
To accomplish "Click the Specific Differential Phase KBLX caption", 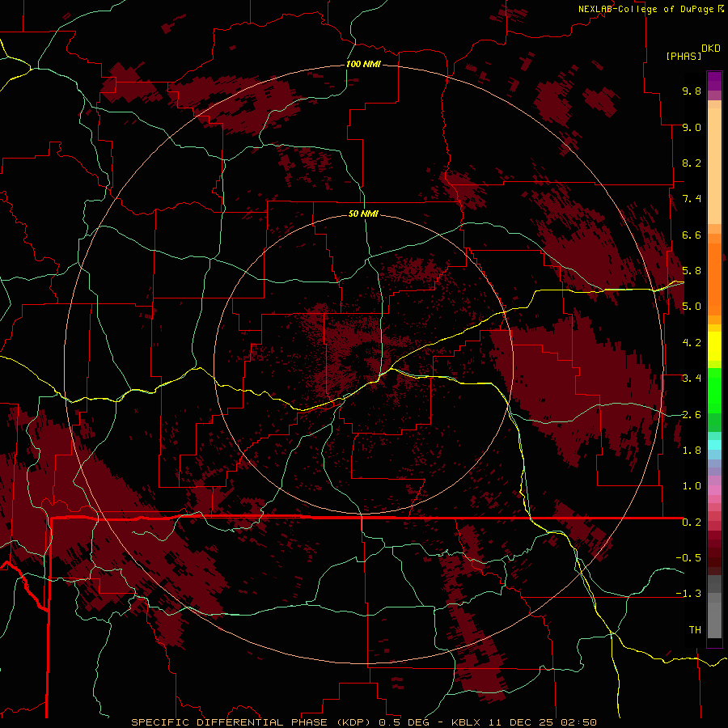I will point(363,722).
